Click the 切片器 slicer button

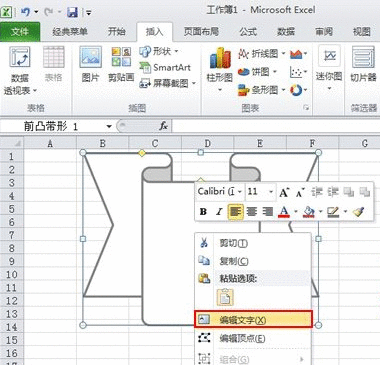click(x=363, y=65)
